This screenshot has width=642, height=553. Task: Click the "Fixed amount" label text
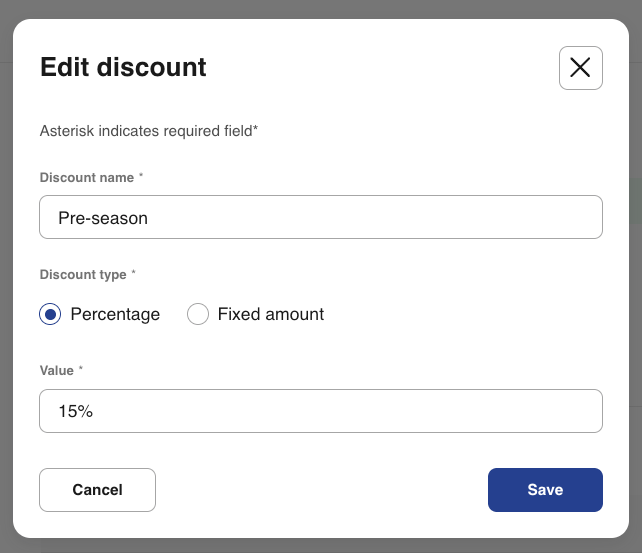pyautogui.click(x=270, y=314)
